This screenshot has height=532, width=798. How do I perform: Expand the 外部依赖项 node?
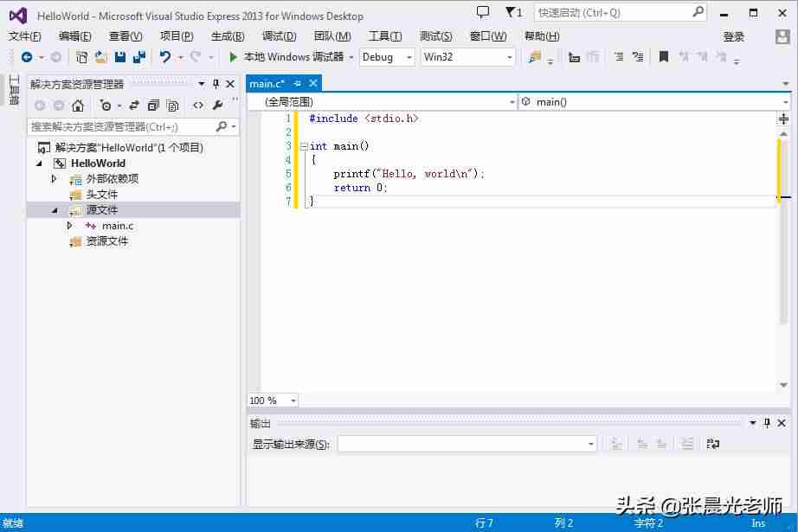[x=54, y=179]
